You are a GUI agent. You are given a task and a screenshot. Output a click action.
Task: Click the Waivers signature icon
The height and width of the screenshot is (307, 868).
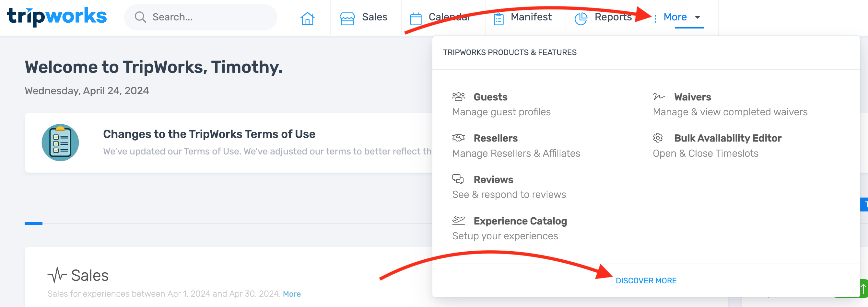pyautogui.click(x=659, y=97)
